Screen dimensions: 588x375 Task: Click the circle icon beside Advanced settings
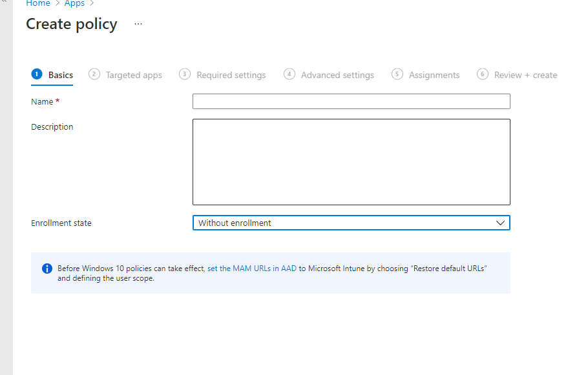pyautogui.click(x=289, y=74)
